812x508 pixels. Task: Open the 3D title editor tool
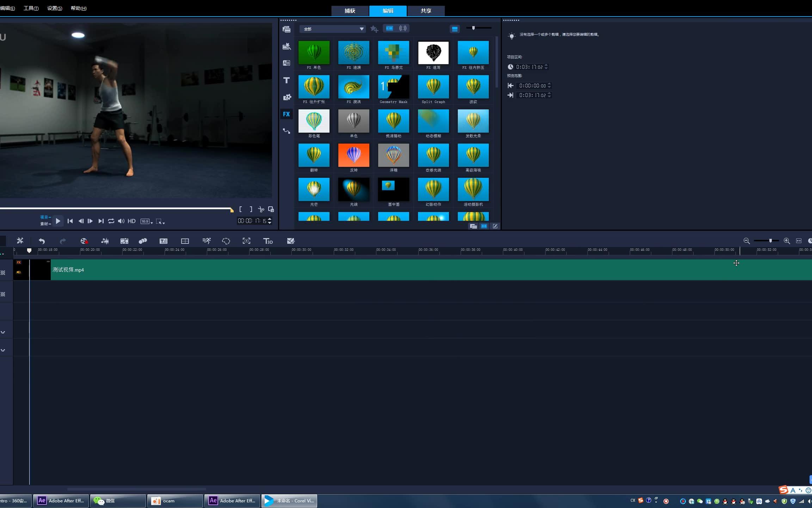tap(268, 241)
